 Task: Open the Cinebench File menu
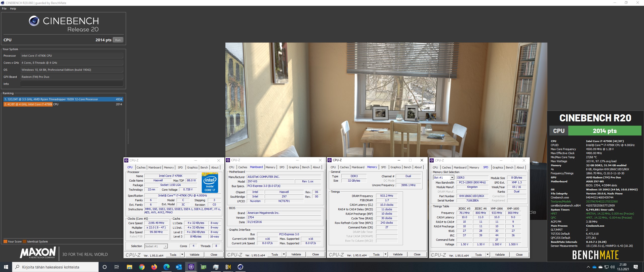coord(4,9)
